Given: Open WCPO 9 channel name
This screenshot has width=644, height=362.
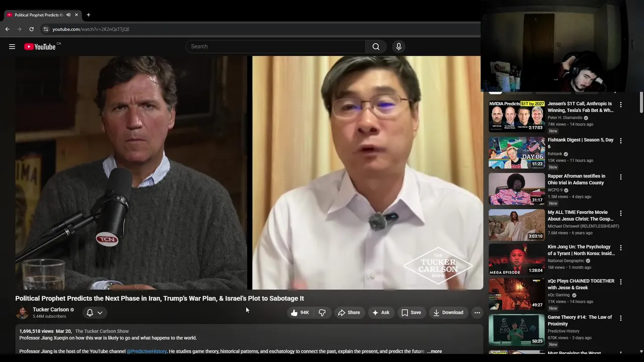Looking at the screenshot, I should (555, 191).
